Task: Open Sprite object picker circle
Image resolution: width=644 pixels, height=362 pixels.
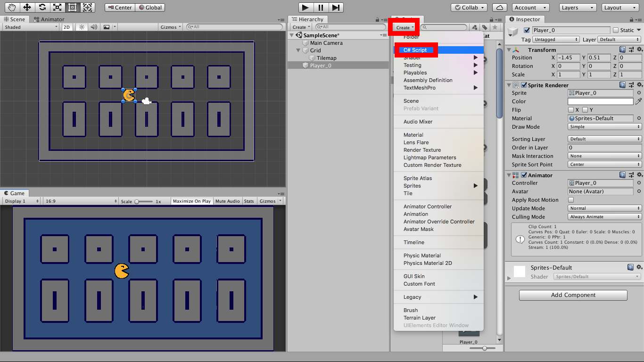Action: [639, 93]
